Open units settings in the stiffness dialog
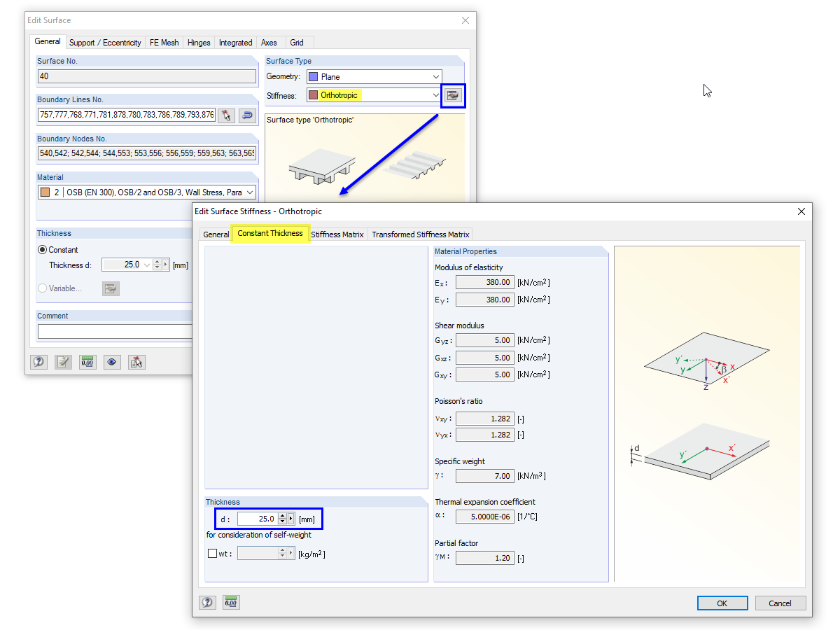Viewport: 840px width, 630px height. [231, 601]
